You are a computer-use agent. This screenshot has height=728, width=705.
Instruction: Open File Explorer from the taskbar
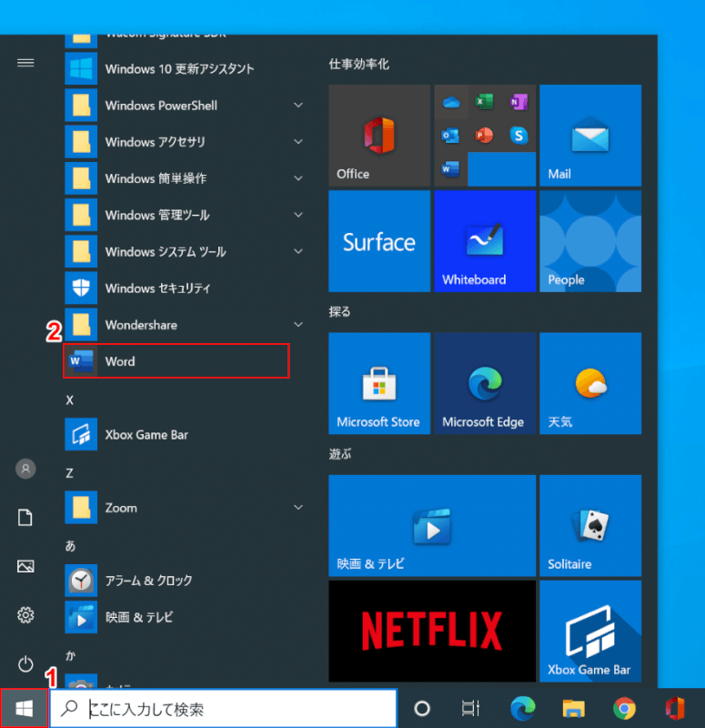click(x=574, y=709)
